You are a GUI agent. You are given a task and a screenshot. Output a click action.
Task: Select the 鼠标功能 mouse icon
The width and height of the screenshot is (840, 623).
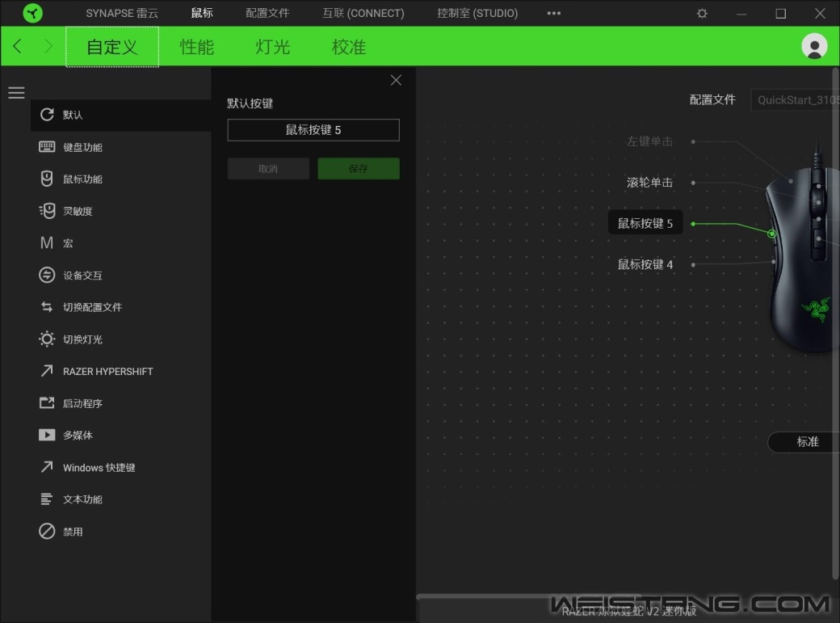tap(47, 179)
